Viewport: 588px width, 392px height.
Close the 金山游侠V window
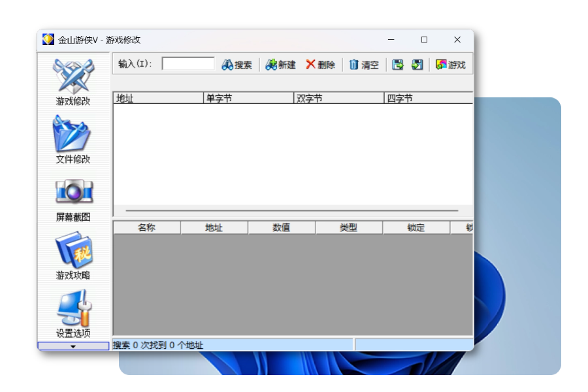[x=457, y=39]
